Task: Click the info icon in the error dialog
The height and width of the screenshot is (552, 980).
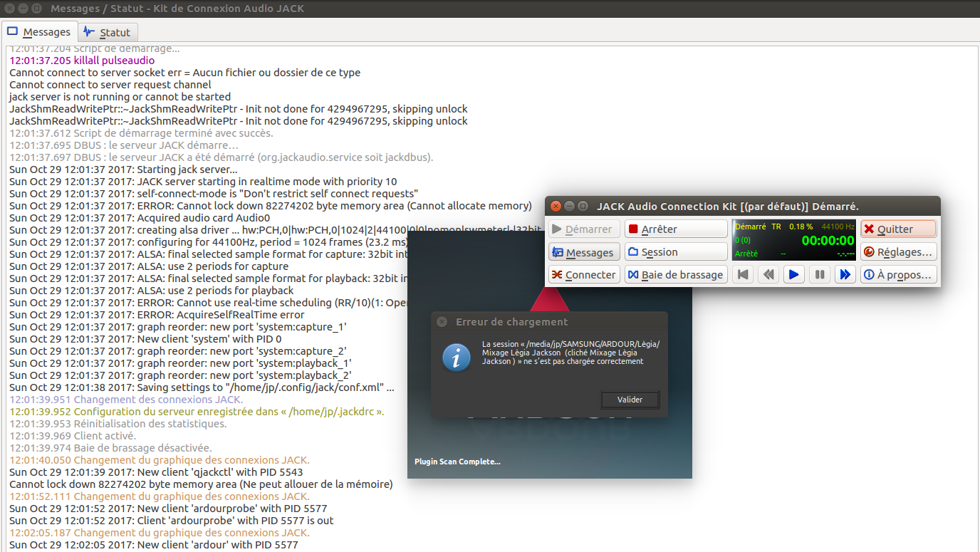Action: coord(456,356)
